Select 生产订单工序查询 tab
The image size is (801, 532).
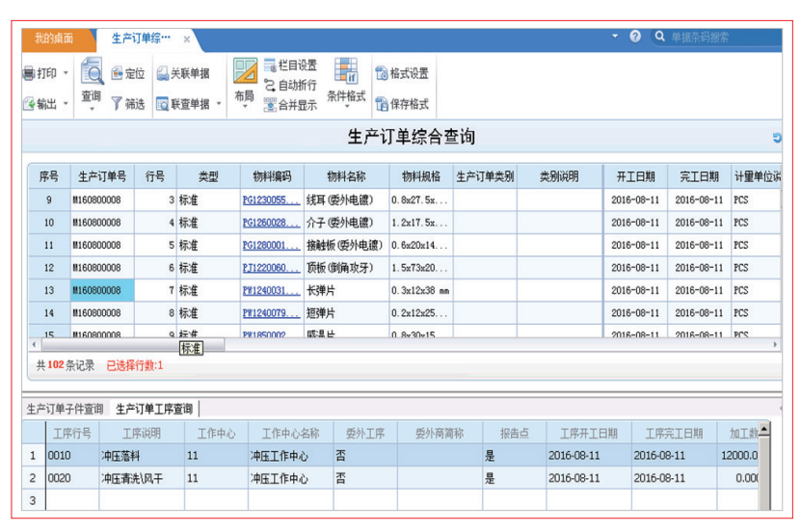tap(154, 409)
